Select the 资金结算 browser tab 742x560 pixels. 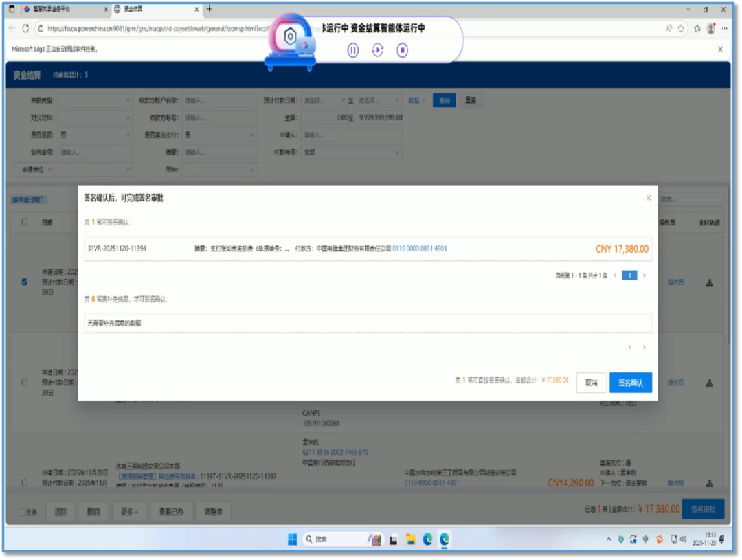157,9
